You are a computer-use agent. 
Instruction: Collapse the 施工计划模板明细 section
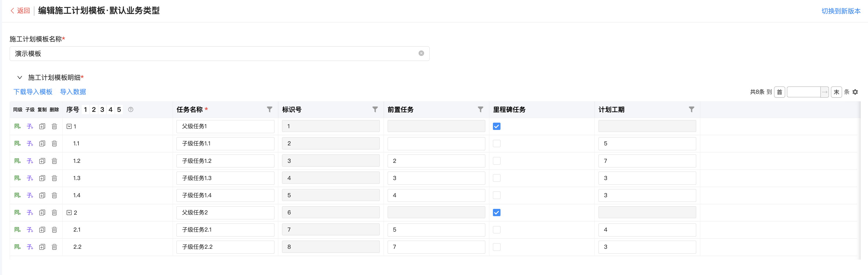point(20,77)
